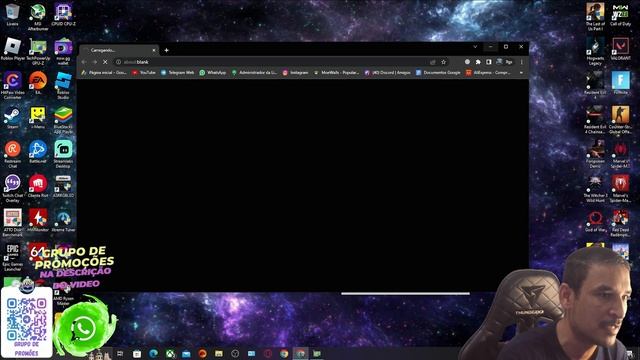Select Call of Duty desktop icon
The height and width of the screenshot is (360, 640).
pyautogui.click(x=620, y=15)
